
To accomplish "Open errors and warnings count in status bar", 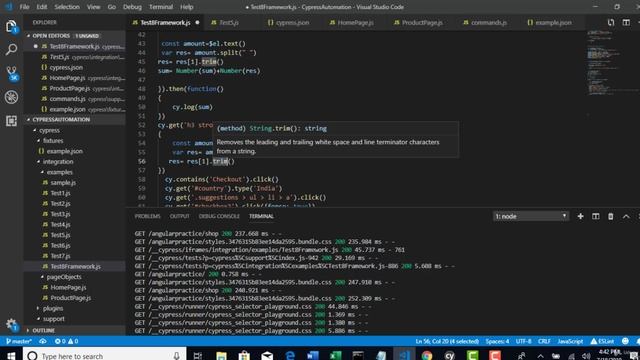I will click(67, 341).
